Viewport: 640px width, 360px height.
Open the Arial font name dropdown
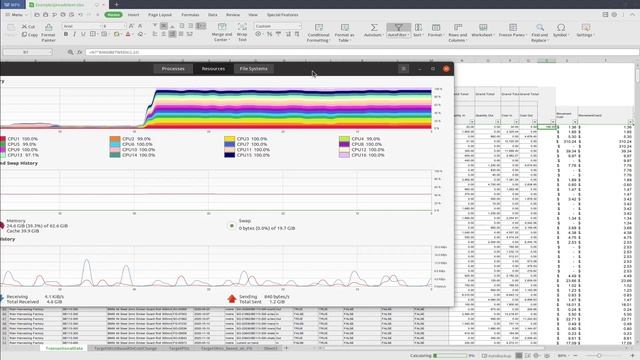(x=81, y=26)
